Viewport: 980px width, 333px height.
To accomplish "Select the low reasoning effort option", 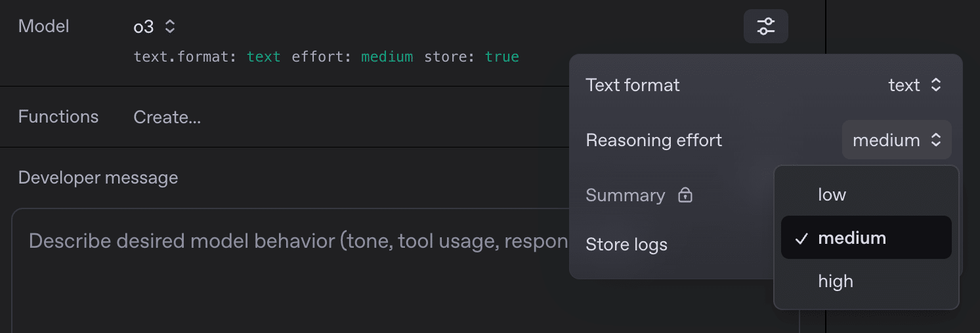I will (x=832, y=195).
